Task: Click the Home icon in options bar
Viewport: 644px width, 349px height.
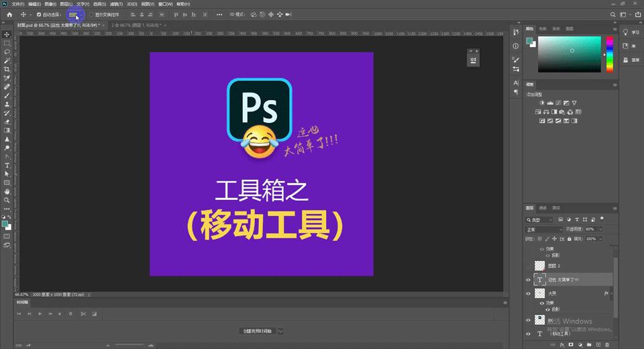Action: (9, 14)
